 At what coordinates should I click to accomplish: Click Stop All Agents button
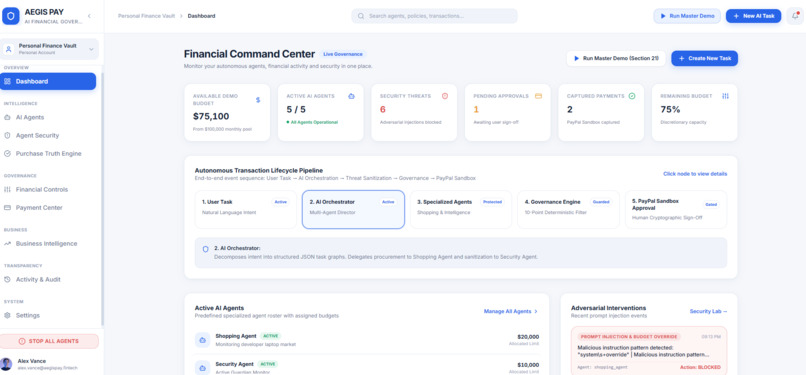49,341
